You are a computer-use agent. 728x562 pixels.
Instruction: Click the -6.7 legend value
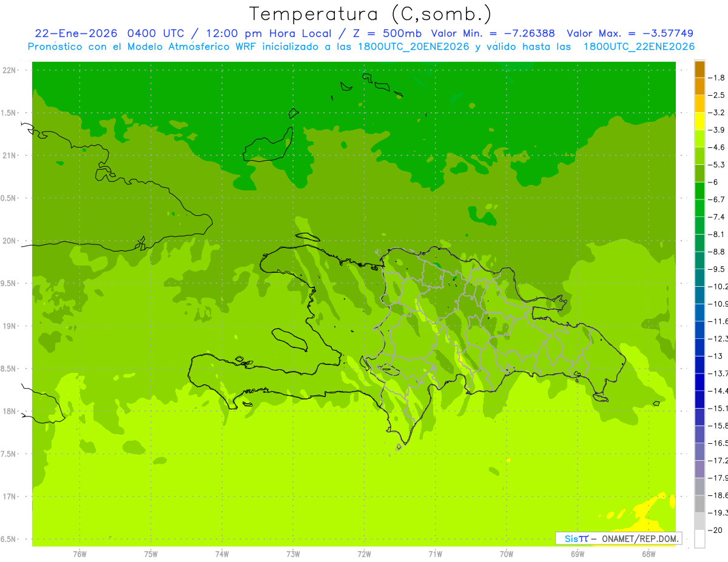click(x=716, y=199)
